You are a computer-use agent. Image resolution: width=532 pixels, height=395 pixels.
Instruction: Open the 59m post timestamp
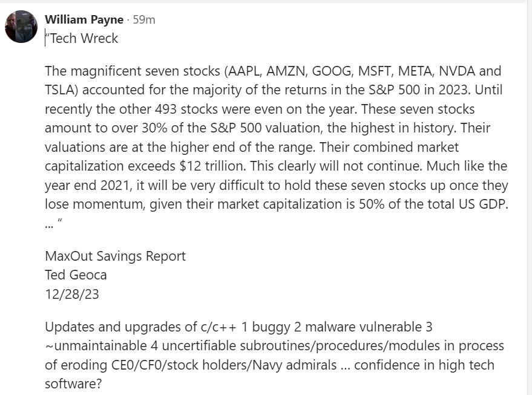click(144, 19)
